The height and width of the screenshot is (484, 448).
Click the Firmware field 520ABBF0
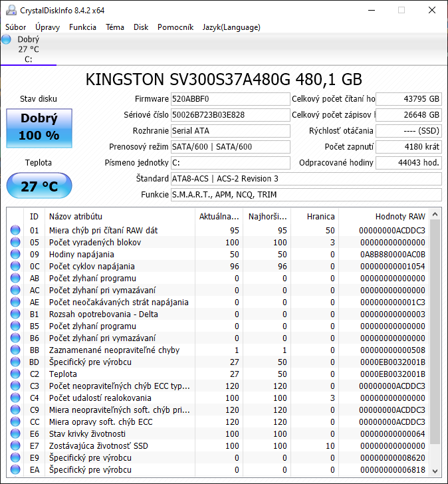click(230, 99)
